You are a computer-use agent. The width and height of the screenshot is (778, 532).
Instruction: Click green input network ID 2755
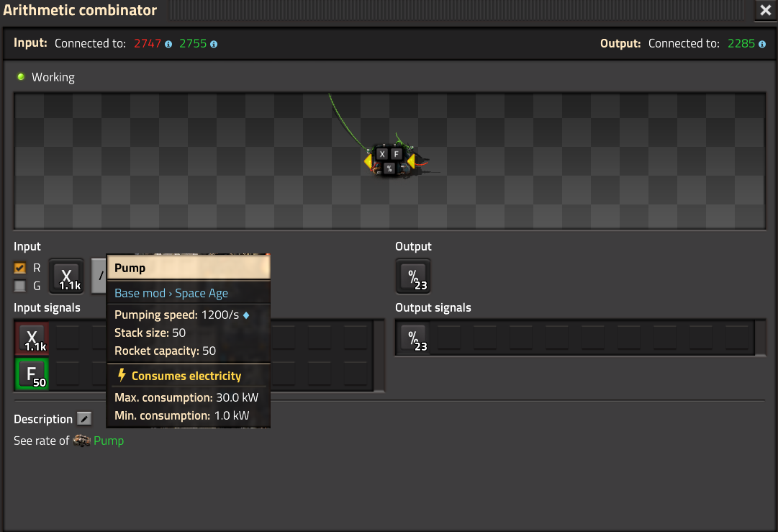point(193,44)
